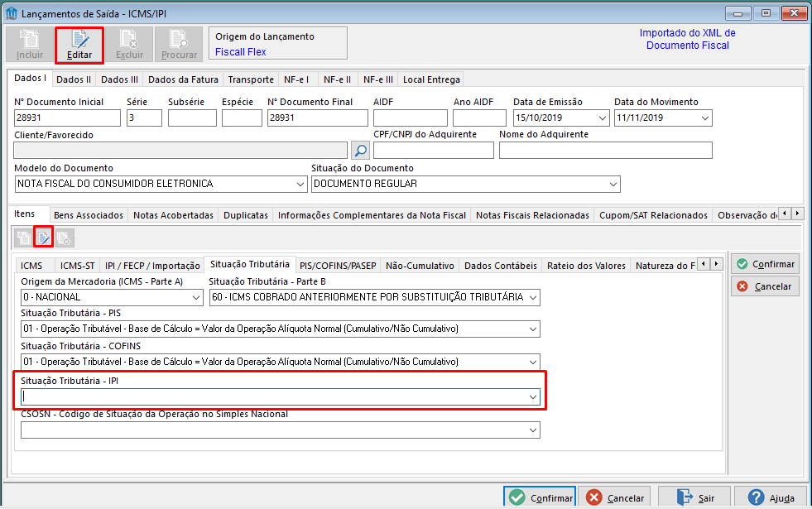Screen dimensions: 812x509
Task: Click the AIDF input field
Action: tap(411, 118)
